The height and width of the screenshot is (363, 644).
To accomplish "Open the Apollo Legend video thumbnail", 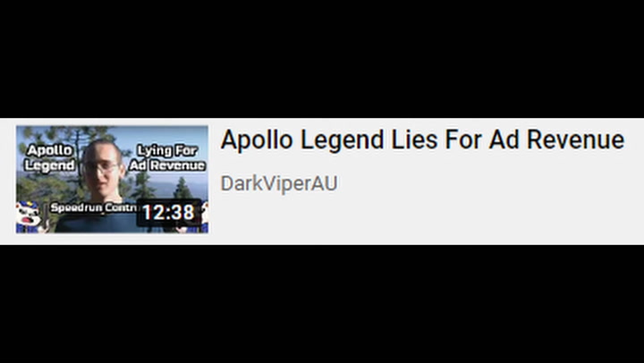I will 112,180.
